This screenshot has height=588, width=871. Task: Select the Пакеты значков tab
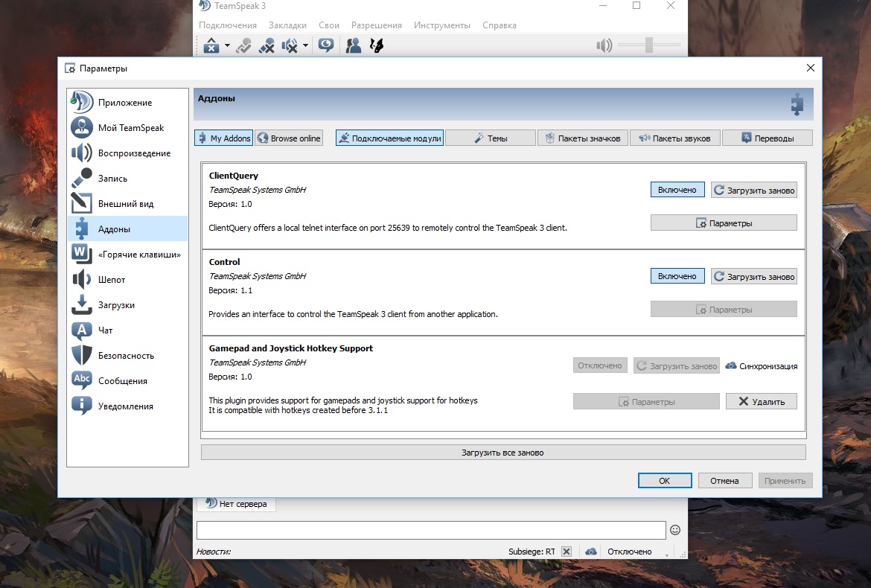click(x=583, y=138)
